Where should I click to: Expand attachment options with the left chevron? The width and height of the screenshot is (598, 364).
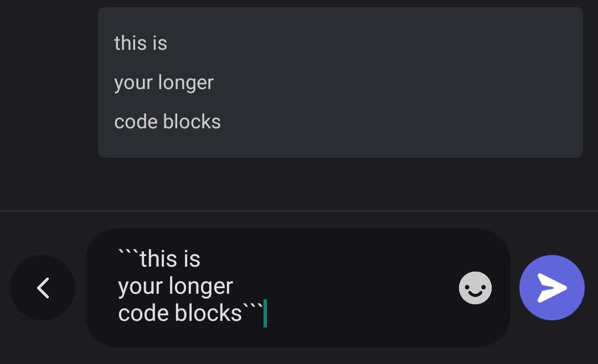[43, 288]
